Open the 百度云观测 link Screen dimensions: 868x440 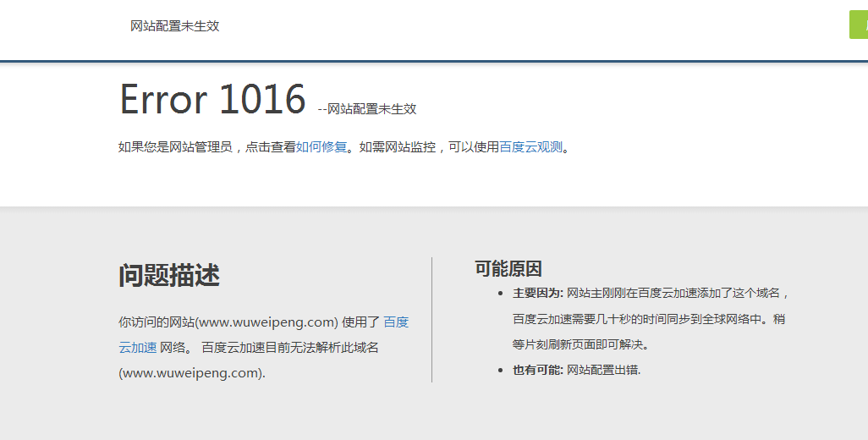[x=531, y=147]
